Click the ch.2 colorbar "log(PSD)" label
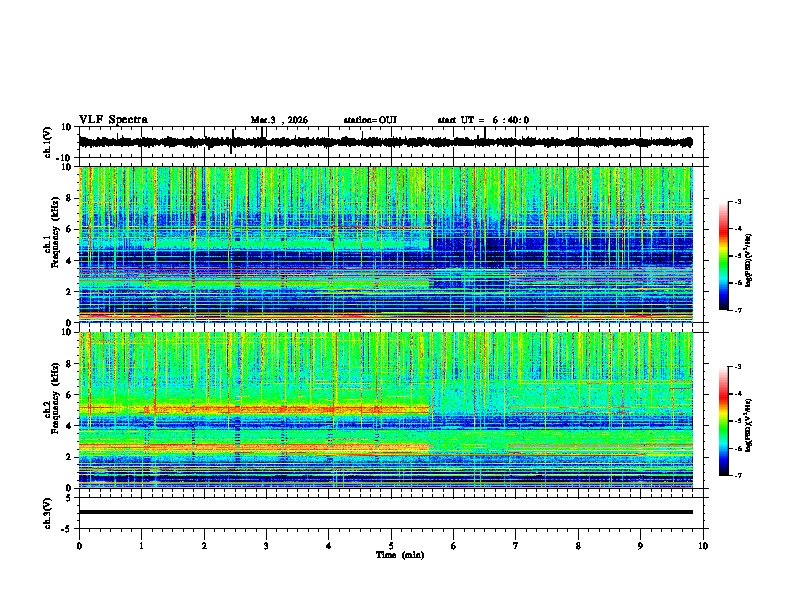Viewport: 792px width, 612px height. point(749,424)
